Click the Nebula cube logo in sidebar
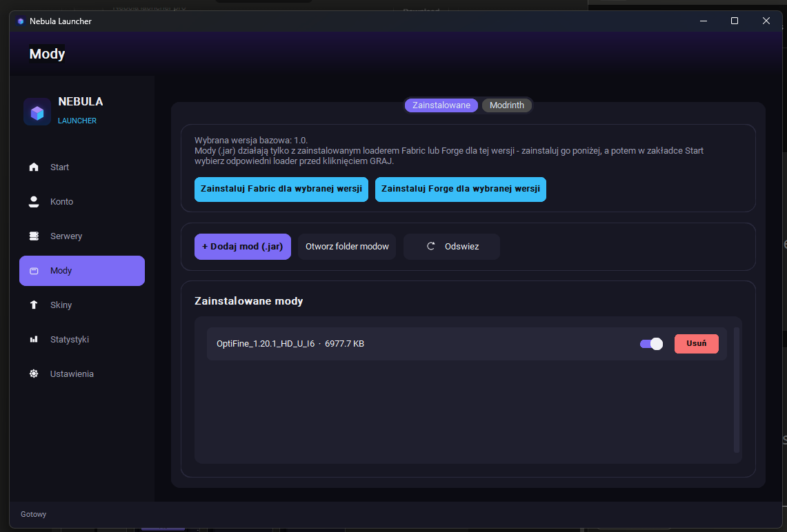 (37, 112)
